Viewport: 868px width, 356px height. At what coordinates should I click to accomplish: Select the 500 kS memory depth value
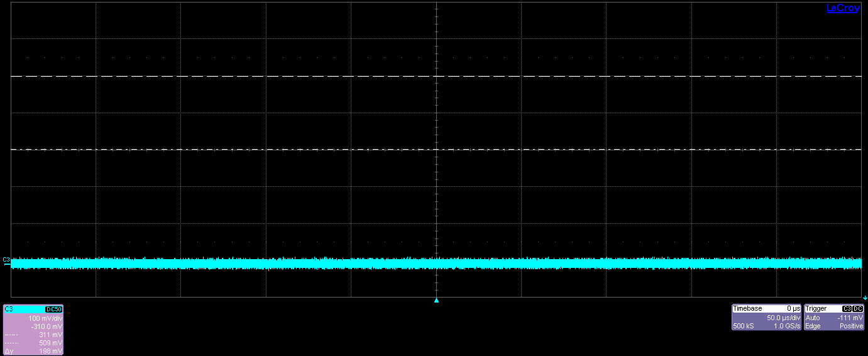(742, 326)
